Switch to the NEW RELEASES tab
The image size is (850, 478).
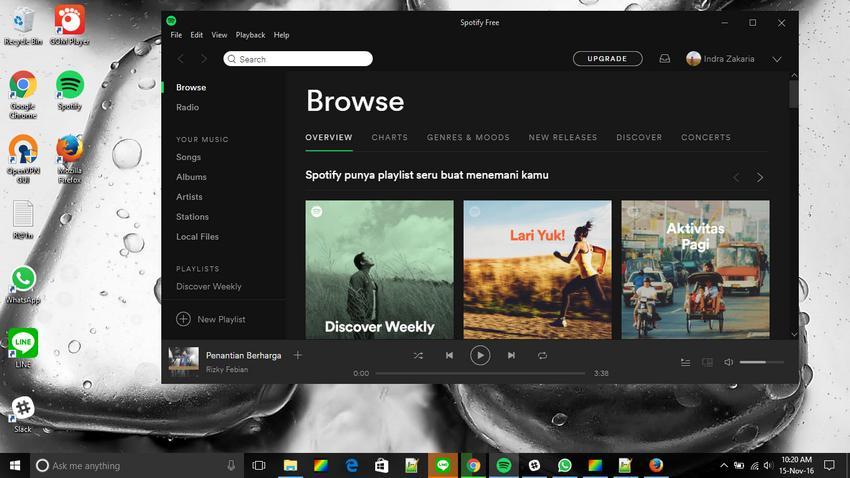pos(563,138)
